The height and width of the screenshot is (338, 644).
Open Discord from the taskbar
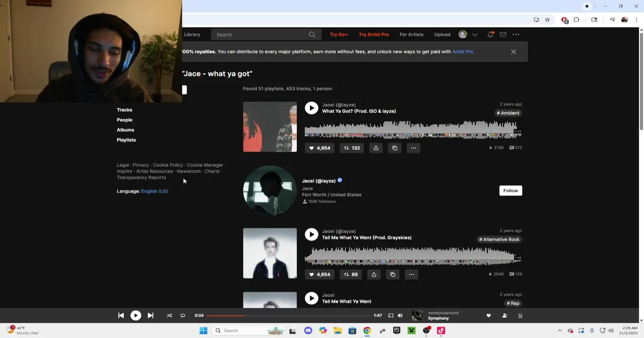click(x=308, y=330)
